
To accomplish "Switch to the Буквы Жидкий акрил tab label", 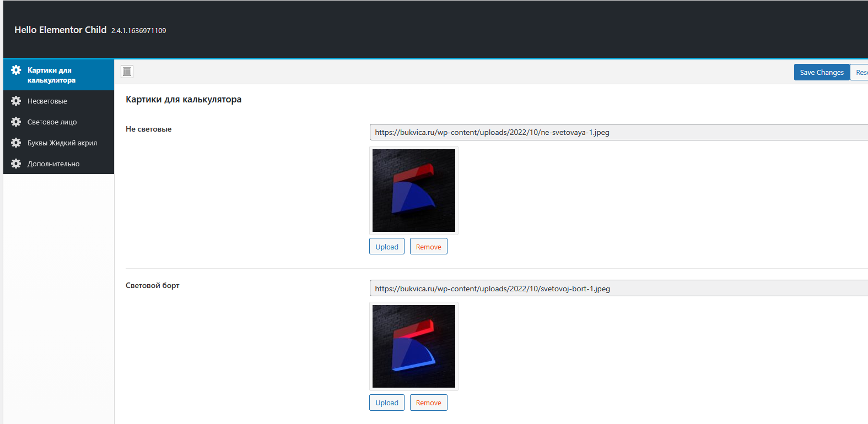I will coord(62,143).
